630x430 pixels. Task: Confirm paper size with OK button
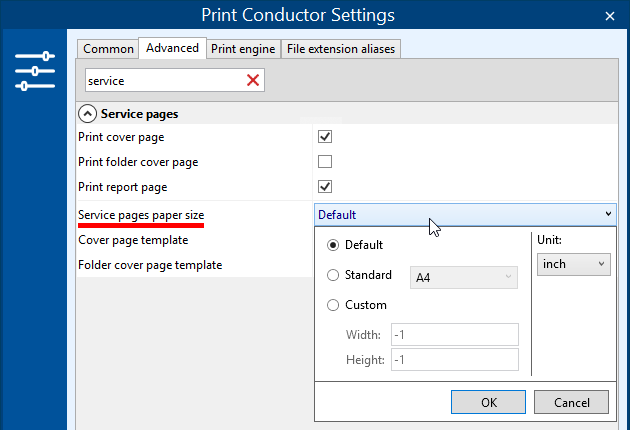pyautogui.click(x=488, y=402)
